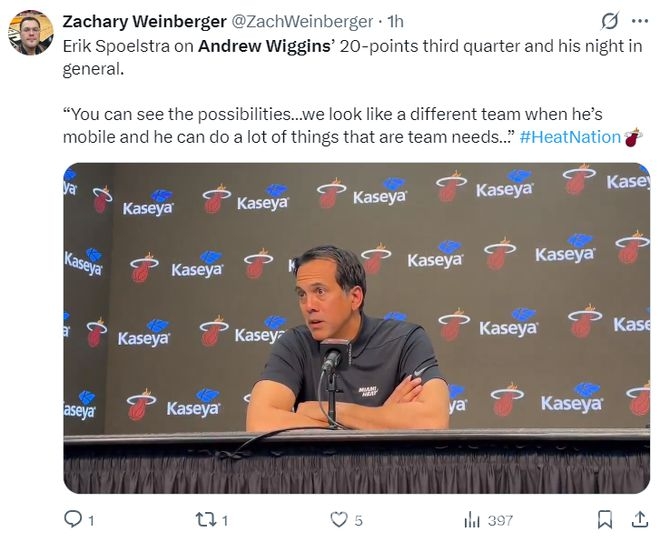This screenshot has width=660, height=542.
Task: Open Zachary Weinberger's profile avatar
Action: [31, 33]
